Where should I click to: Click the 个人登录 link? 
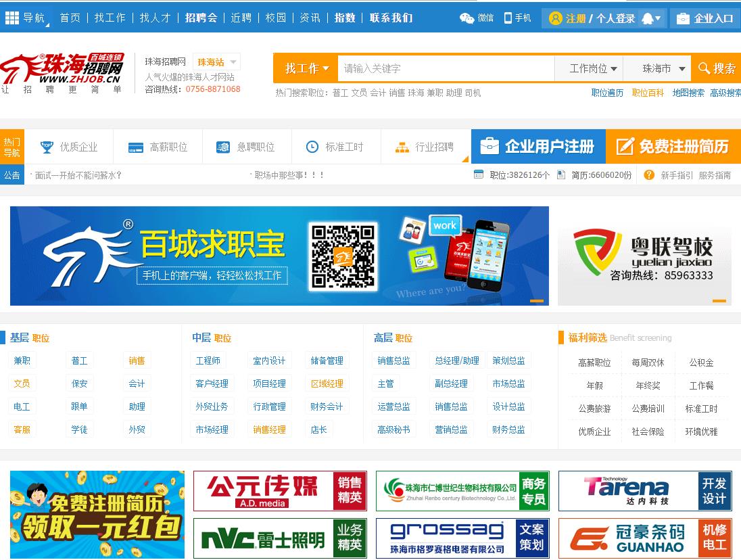point(615,18)
